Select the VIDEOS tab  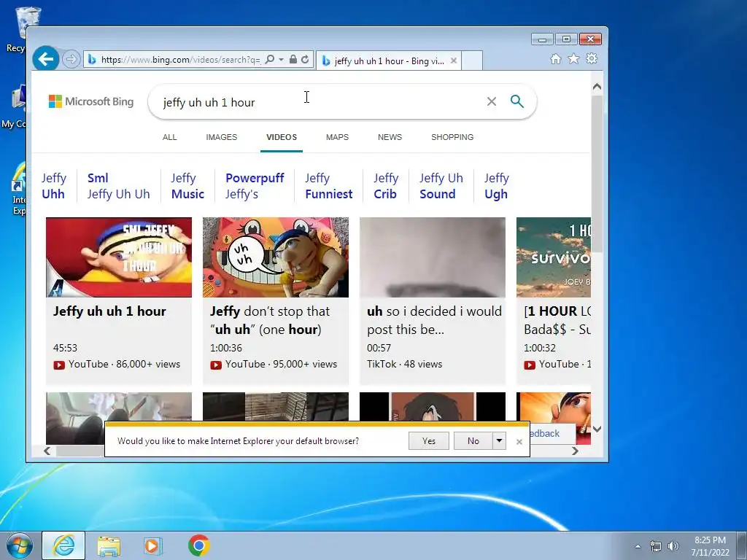tap(282, 137)
